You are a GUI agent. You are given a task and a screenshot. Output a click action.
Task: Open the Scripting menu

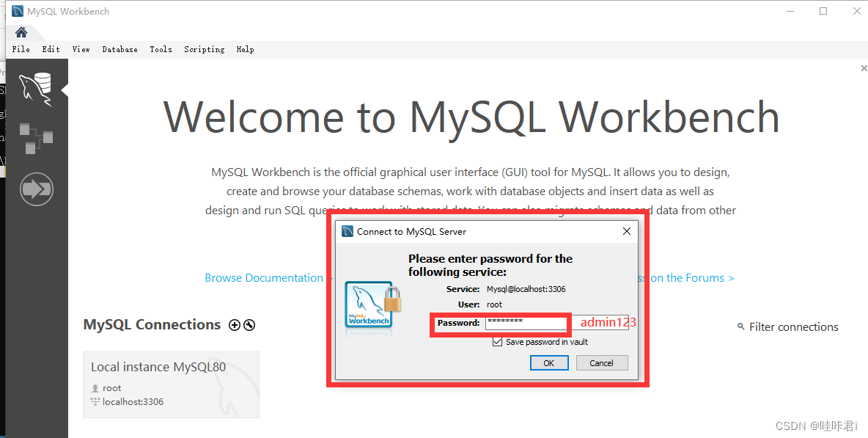[x=205, y=49]
